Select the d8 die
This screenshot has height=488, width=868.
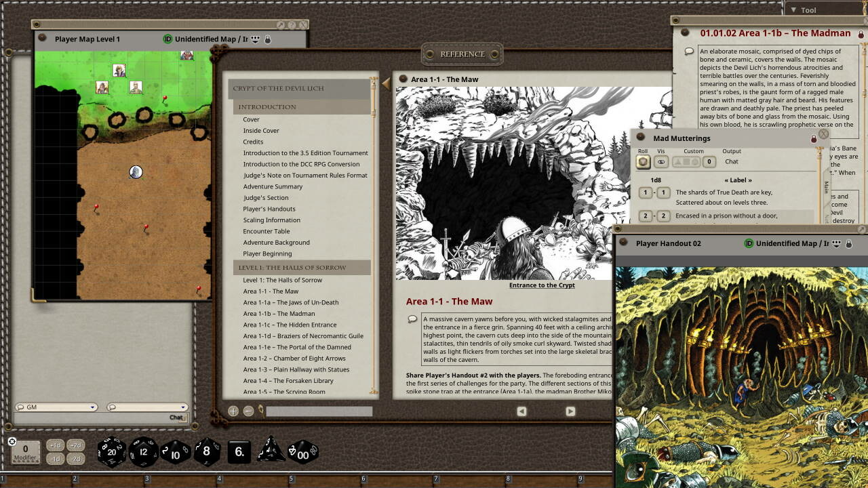(207, 452)
